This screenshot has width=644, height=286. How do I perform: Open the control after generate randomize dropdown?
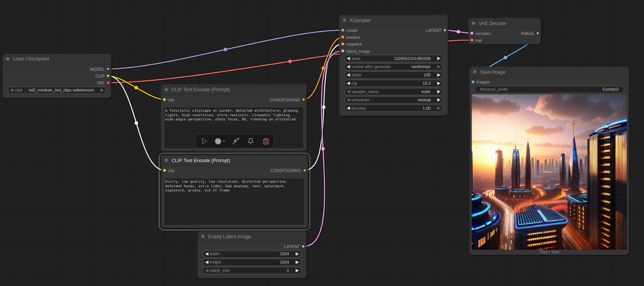(x=393, y=67)
